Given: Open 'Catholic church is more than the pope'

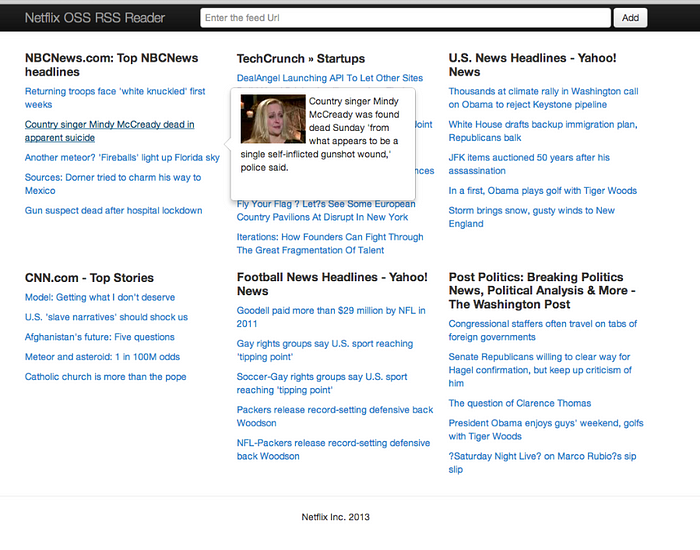Looking at the screenshot, I should [105, 377].
